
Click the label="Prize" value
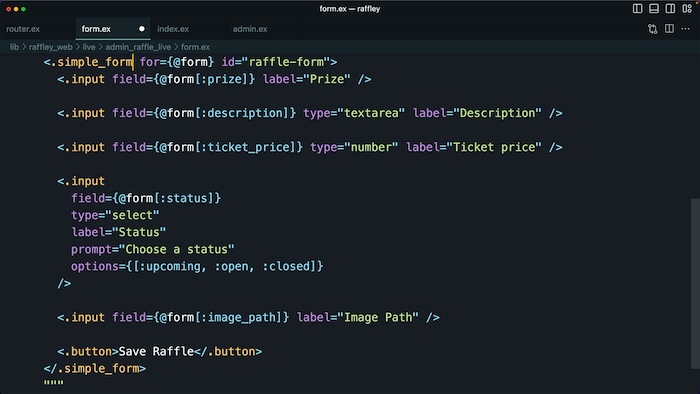point(327,79)
